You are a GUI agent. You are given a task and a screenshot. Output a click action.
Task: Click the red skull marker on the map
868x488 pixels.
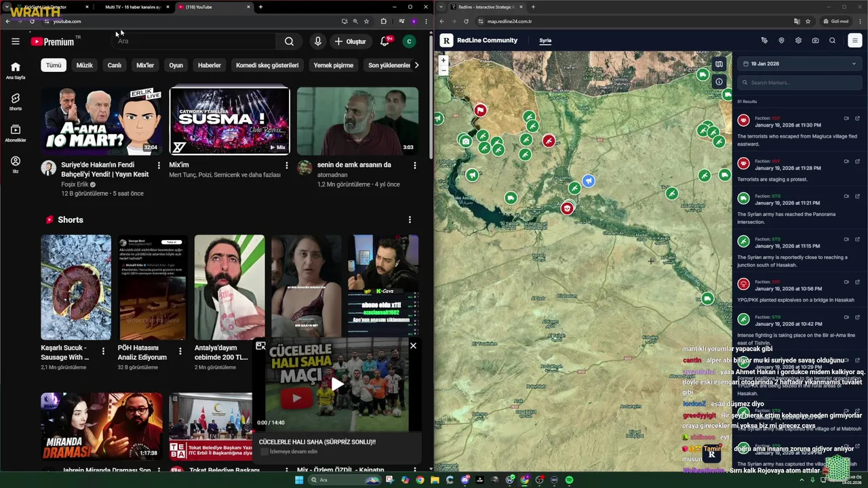pyautogui.click(x=567, y=208)
